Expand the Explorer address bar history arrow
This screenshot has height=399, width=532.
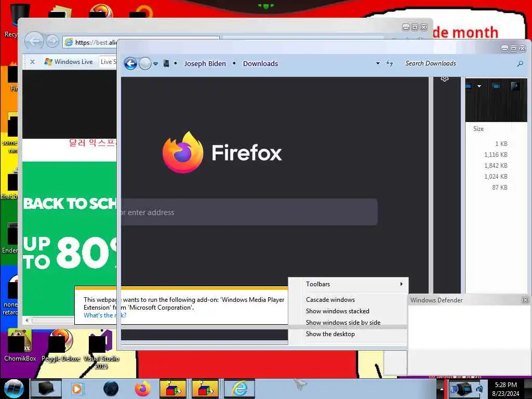tap(378, 63)
